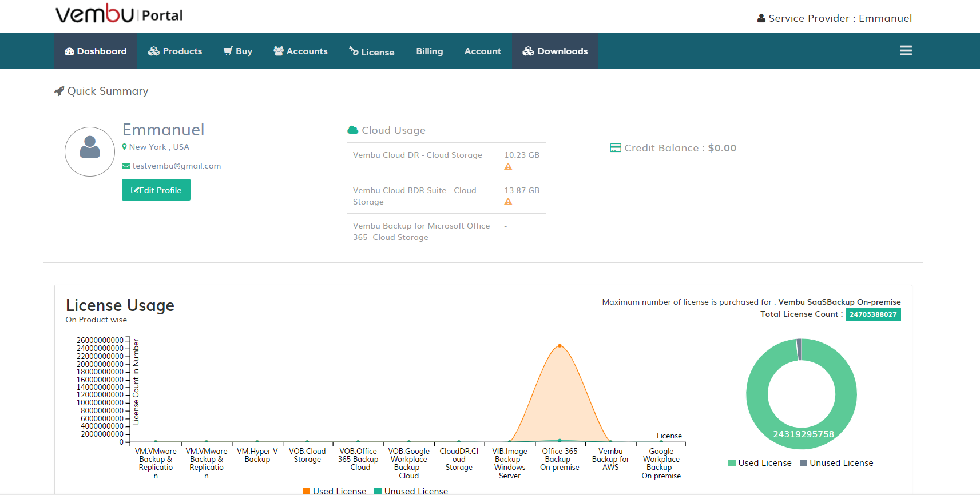
Task: Click Vembu Backup for AWS axis label
Action: point(610,459)
